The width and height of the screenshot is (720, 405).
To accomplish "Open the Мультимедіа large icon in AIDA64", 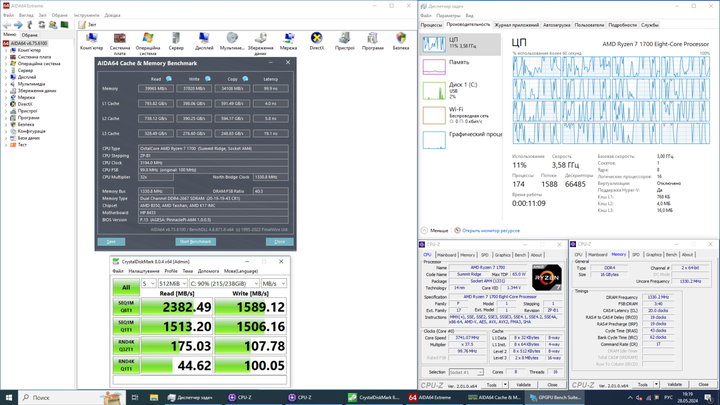I will 232,41.
